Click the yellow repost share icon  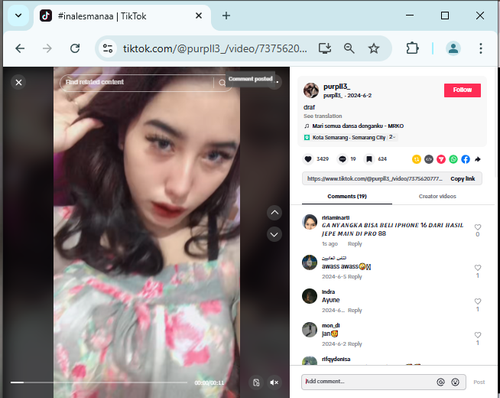[416, 159]
